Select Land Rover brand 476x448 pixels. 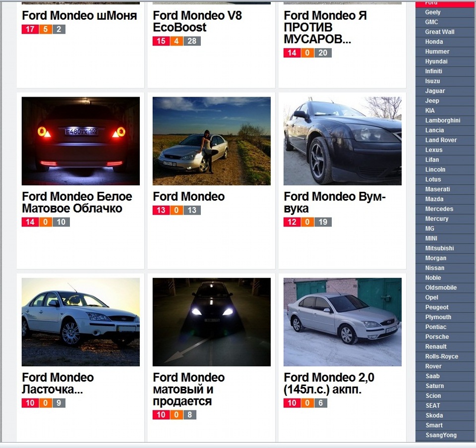point(446,140)
